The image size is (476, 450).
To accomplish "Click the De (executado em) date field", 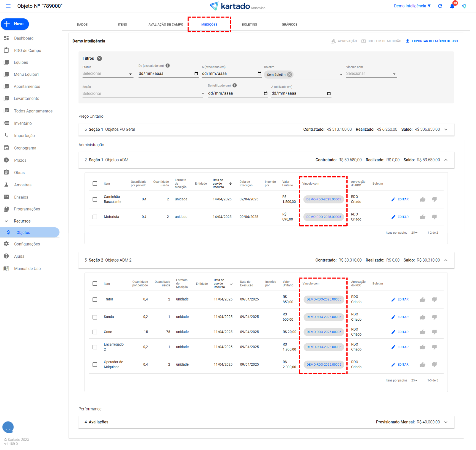I will point(165,74).
